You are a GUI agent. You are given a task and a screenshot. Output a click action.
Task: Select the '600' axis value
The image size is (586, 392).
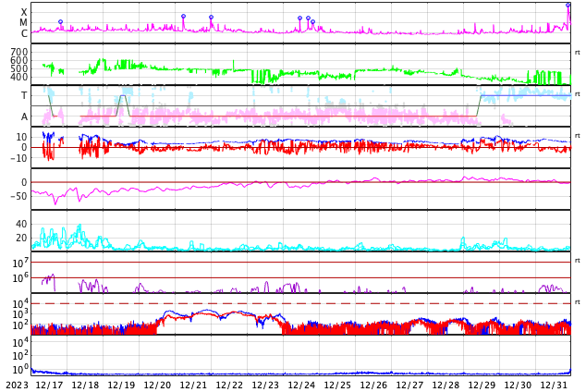(18, 60)
